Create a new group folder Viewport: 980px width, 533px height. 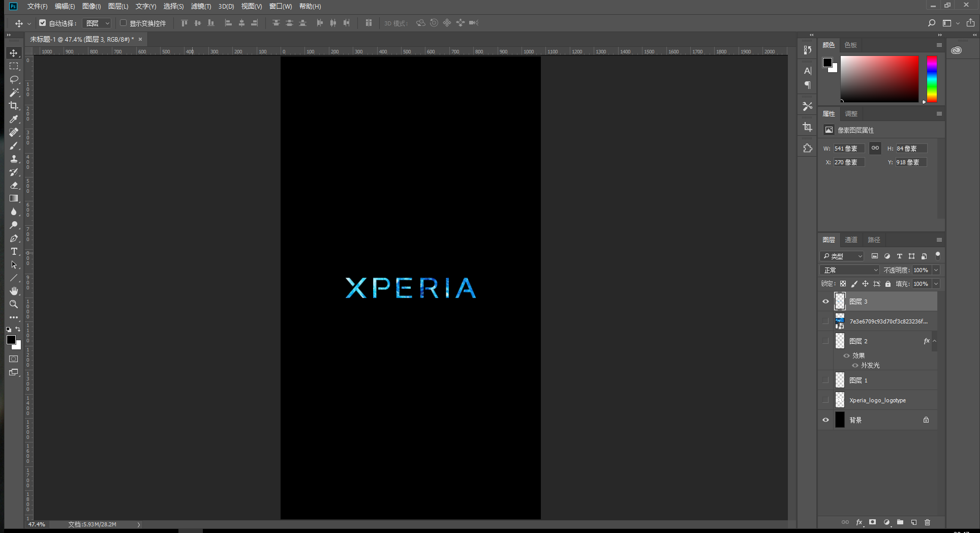(900, 522)
